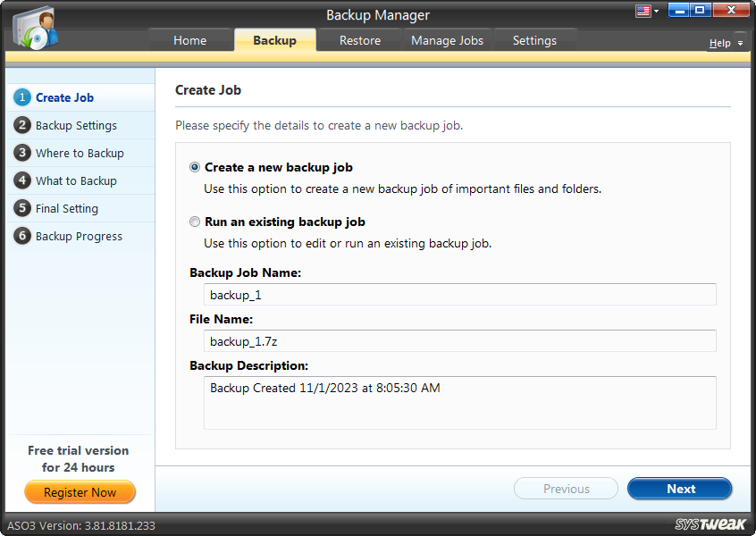The width and height of the screenshot is (756, 536).
Task: Open the Manage Jobs tab
Action: point(447,40)
